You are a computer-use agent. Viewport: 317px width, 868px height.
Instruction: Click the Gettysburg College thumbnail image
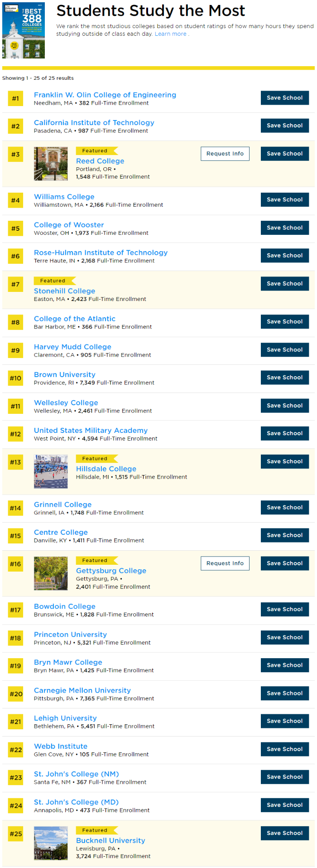click(51, 573)
